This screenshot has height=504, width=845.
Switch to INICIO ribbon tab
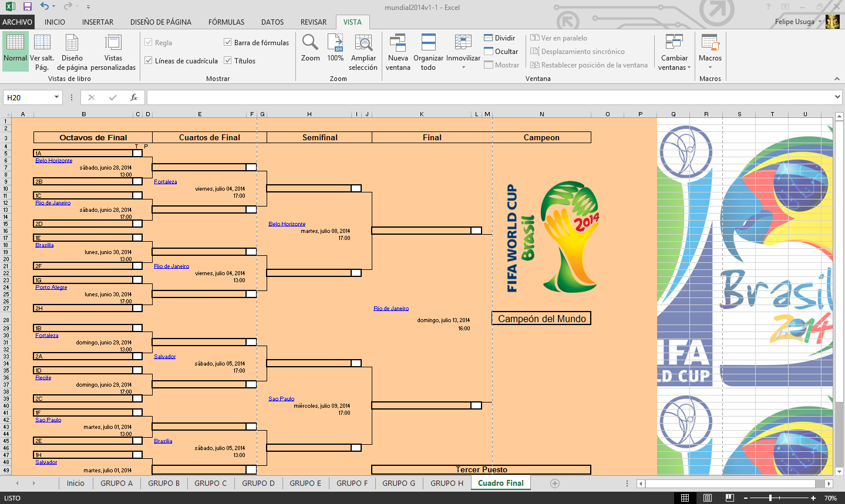tap(55, 22)
